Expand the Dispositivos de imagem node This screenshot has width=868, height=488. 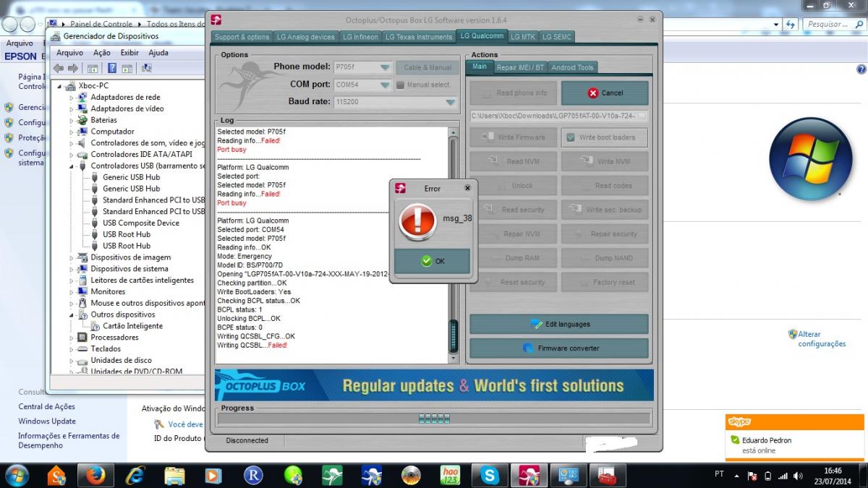72,257
